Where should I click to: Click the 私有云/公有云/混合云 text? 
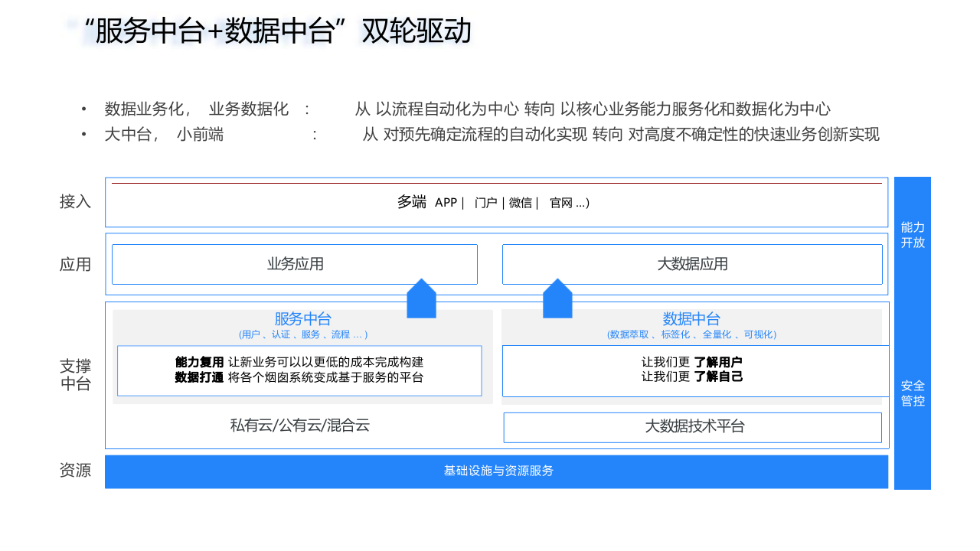[299, 425]
